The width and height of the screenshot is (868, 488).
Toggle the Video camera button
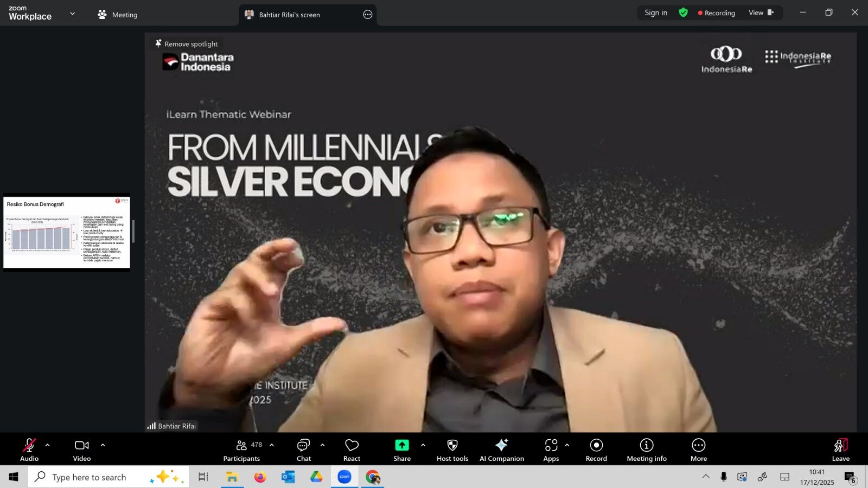pos(82,450)
